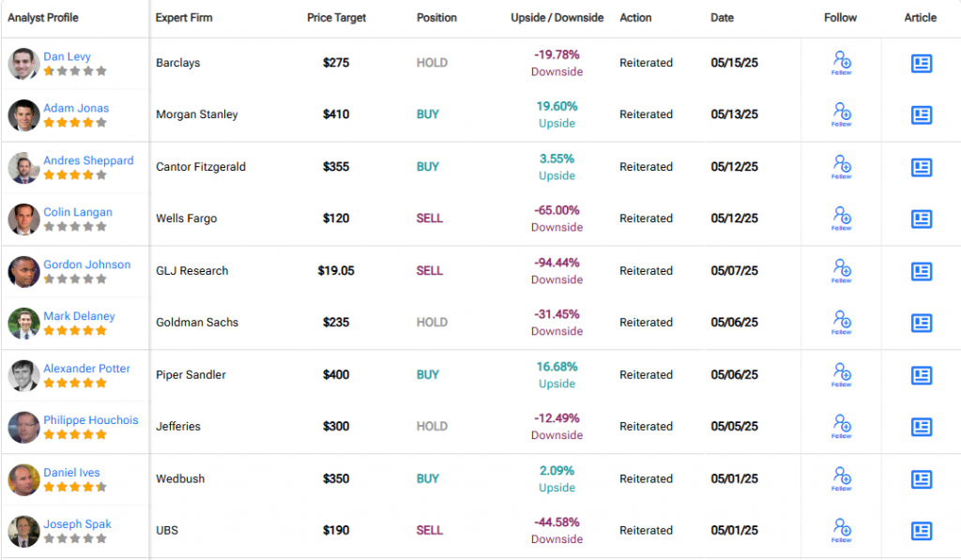
Task: Click the Upside / Downside column header
Action: (x=557, y=18)
